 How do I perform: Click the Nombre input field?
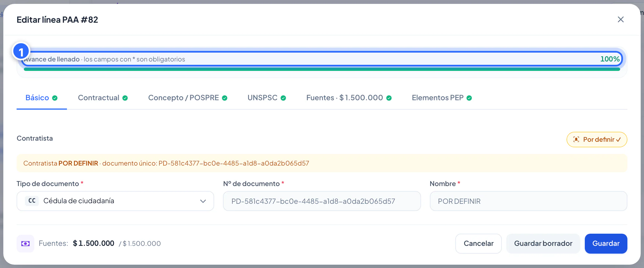528,201
